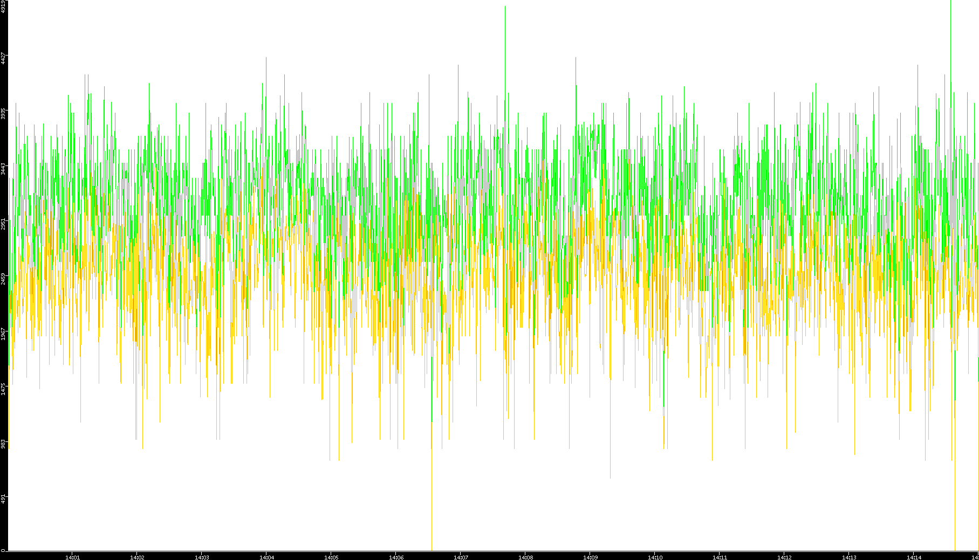
Task: Select the 14:02 time axis label
Action: 137,557
